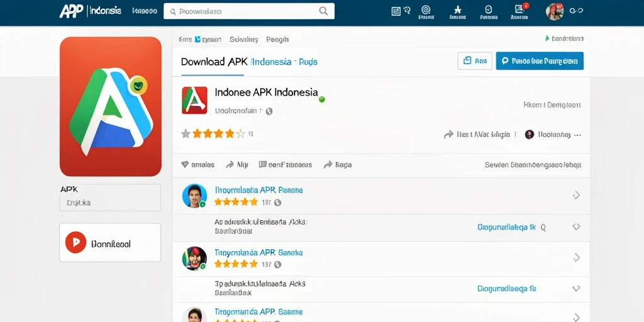Click the share arrow icon beside the rating row
644x322 pixels.
pos(448,135)
